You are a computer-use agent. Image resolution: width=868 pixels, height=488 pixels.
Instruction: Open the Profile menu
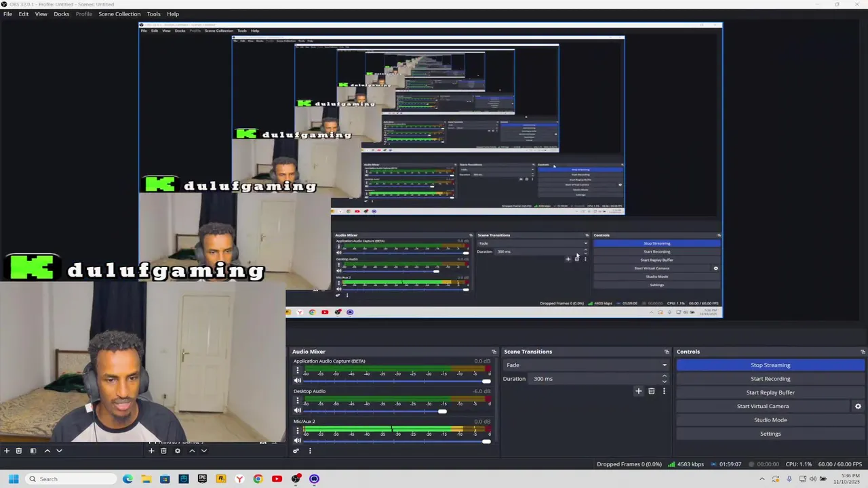click(x=84, y=14)
